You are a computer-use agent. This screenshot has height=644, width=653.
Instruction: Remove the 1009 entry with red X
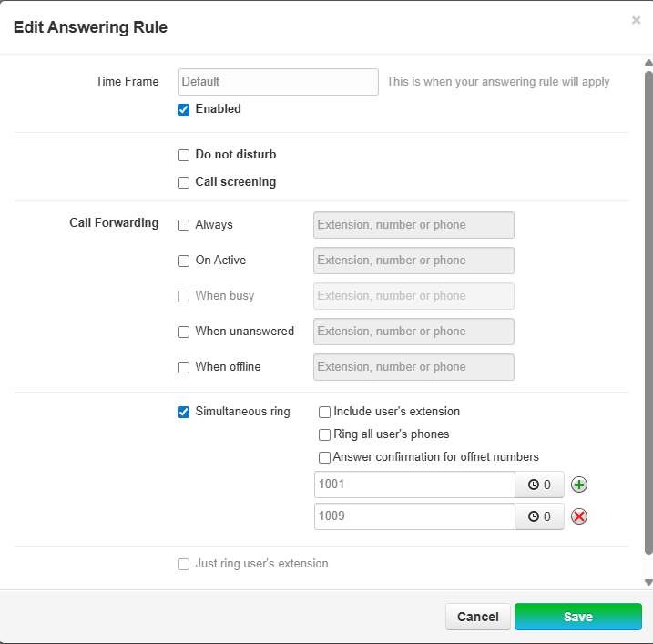point(579,517)
